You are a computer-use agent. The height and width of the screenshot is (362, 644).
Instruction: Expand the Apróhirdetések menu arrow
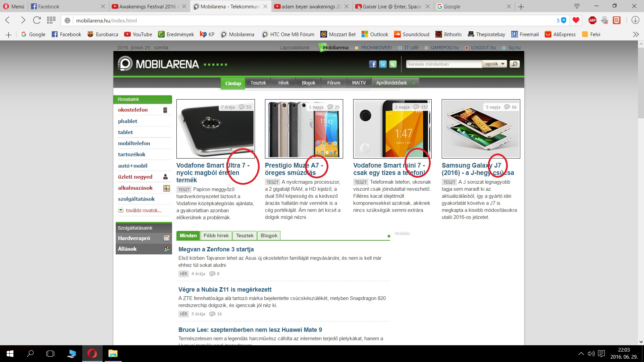[413, 83]
